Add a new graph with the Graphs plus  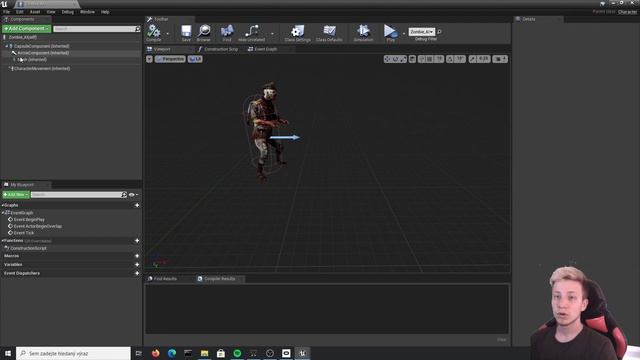click(137, 205)
